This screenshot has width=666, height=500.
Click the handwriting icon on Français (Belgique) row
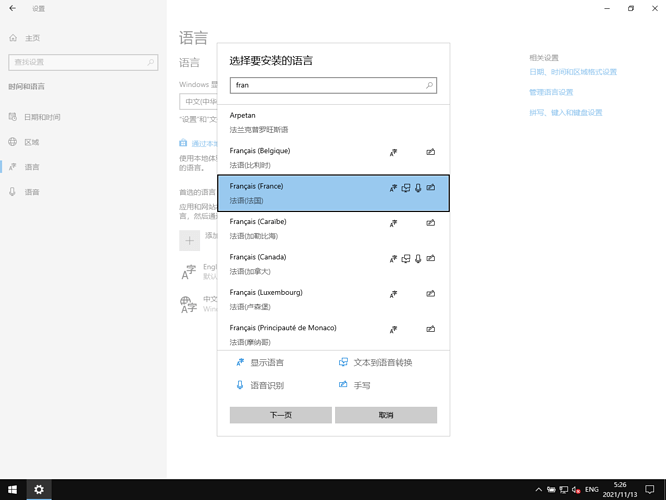point(430,152)
